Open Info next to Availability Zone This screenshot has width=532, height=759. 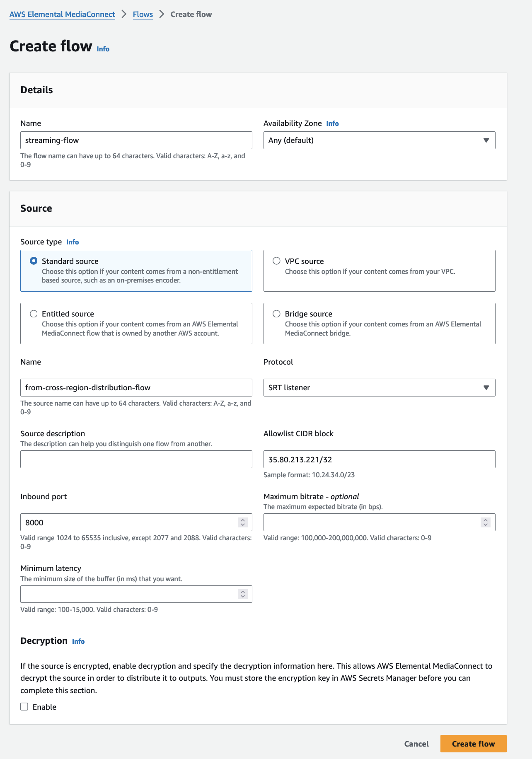click(332, 123)
